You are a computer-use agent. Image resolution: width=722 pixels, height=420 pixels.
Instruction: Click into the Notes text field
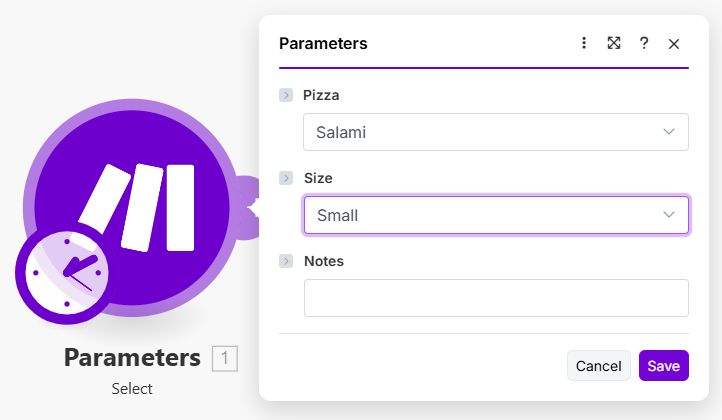tap(496, 298)
